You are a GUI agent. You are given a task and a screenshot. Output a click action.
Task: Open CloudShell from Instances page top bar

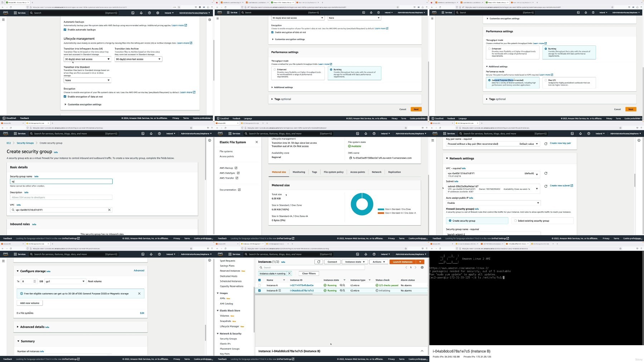click(x=357, y=254)
